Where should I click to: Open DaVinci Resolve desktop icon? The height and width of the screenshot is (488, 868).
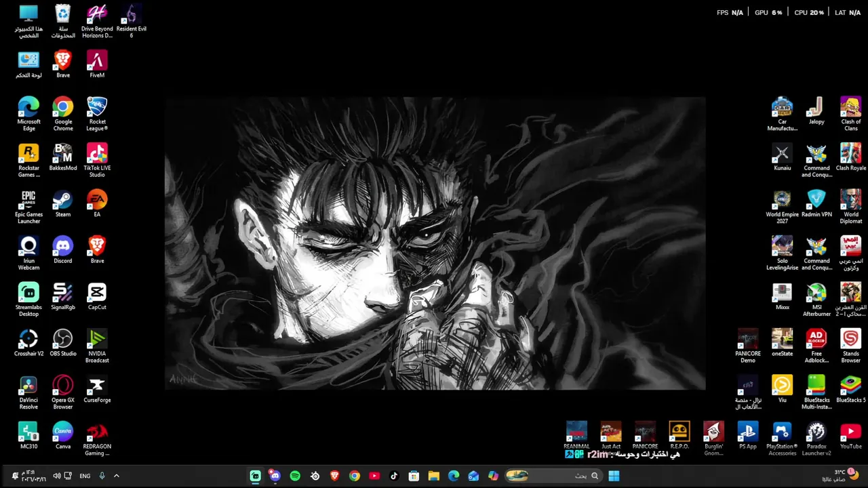28,392
